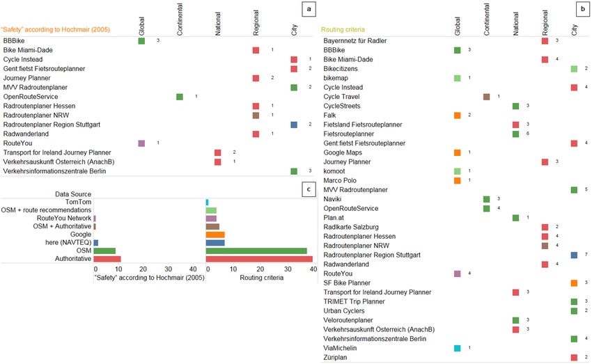Screen dimensions: 592x364
Task: Pick the light green square in the Bikecitizens row
Action: (575, 69)
